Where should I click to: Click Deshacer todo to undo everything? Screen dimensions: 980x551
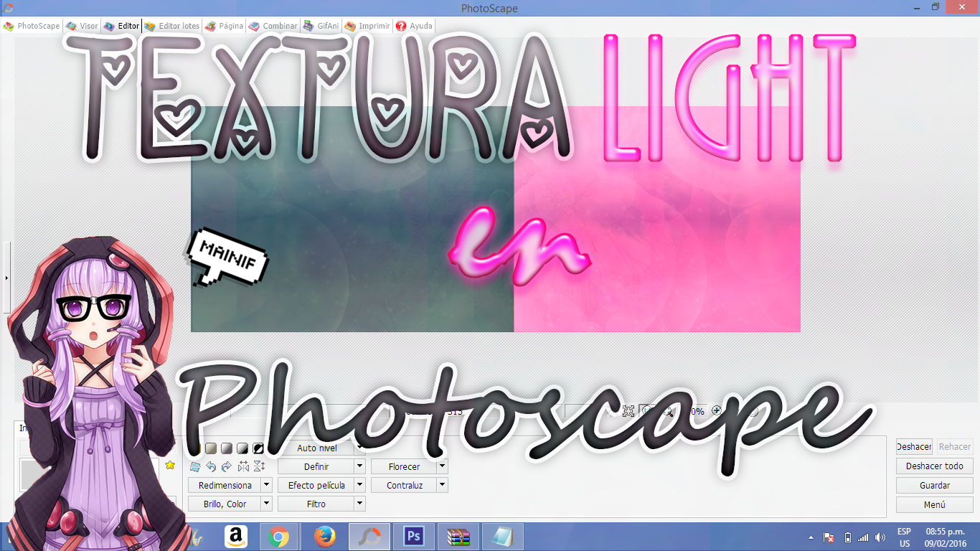934,466
